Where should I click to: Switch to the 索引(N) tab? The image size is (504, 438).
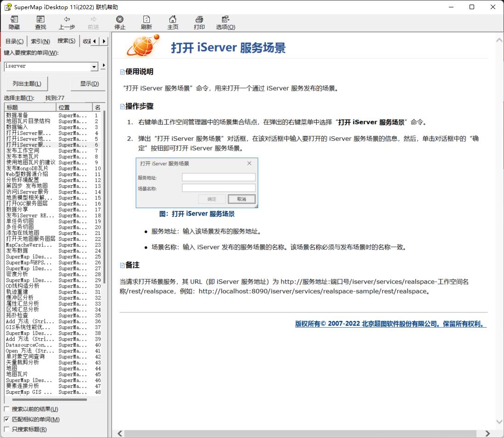click(x=40, y=41)
